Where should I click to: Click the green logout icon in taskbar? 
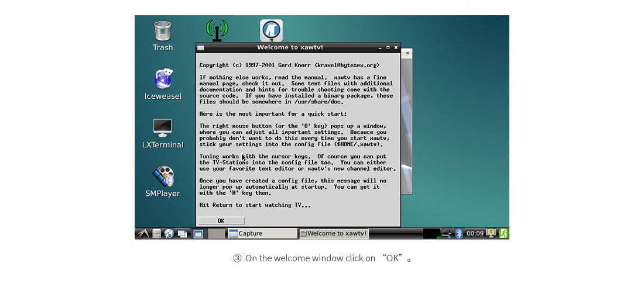tap(503, 234)
